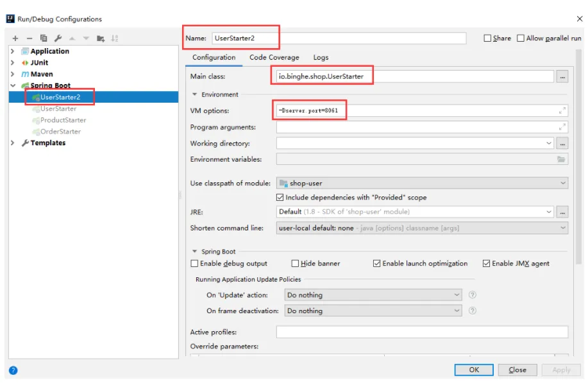Open the JRE dropdown
588x387 pixels.
[549, 212]
